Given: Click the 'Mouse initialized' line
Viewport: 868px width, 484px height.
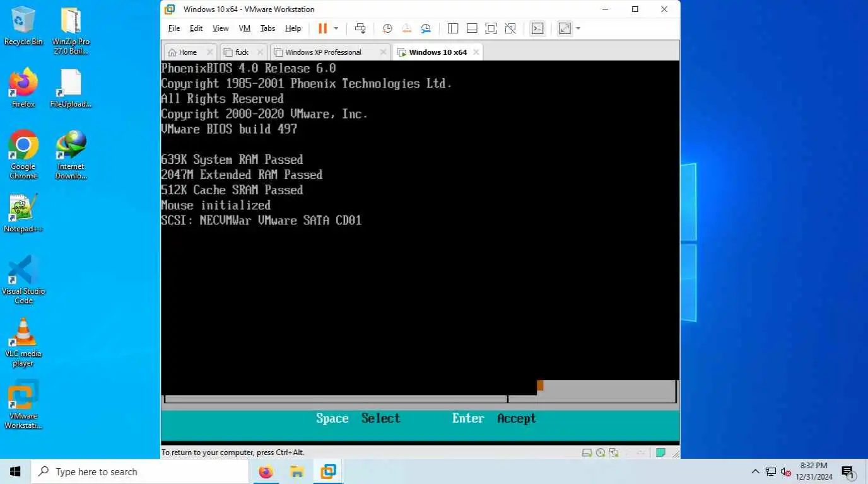Looking at the screenshot, I should [216, 205].
